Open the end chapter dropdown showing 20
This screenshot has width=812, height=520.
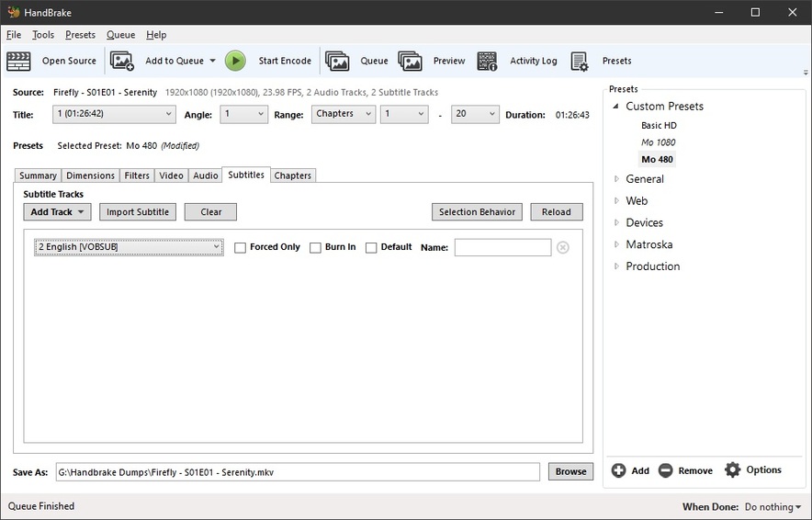pyautogui.click(x=475, y=114)
